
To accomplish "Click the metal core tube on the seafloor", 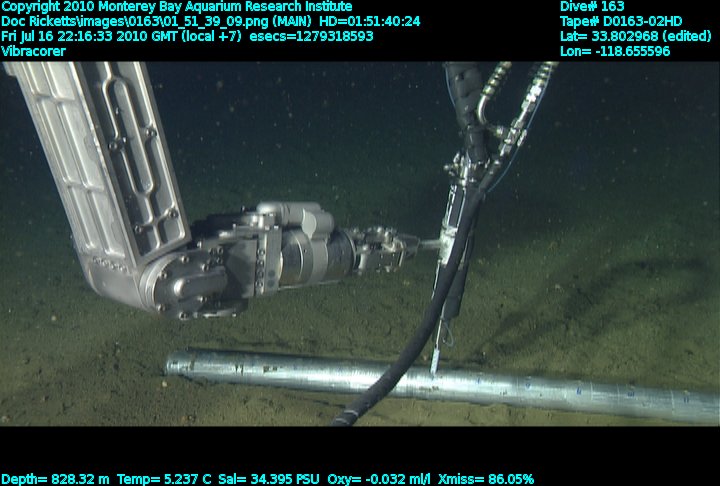I will click(442, 385).
